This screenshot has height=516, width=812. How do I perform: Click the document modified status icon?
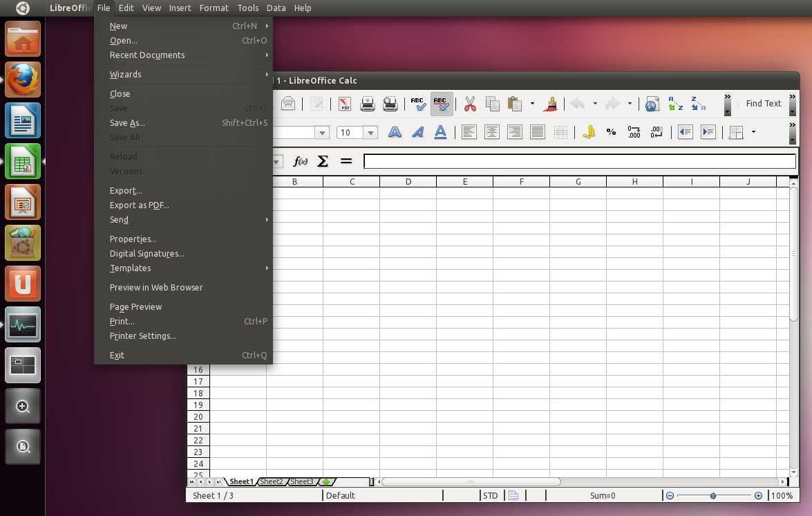[x=513, y=496]
